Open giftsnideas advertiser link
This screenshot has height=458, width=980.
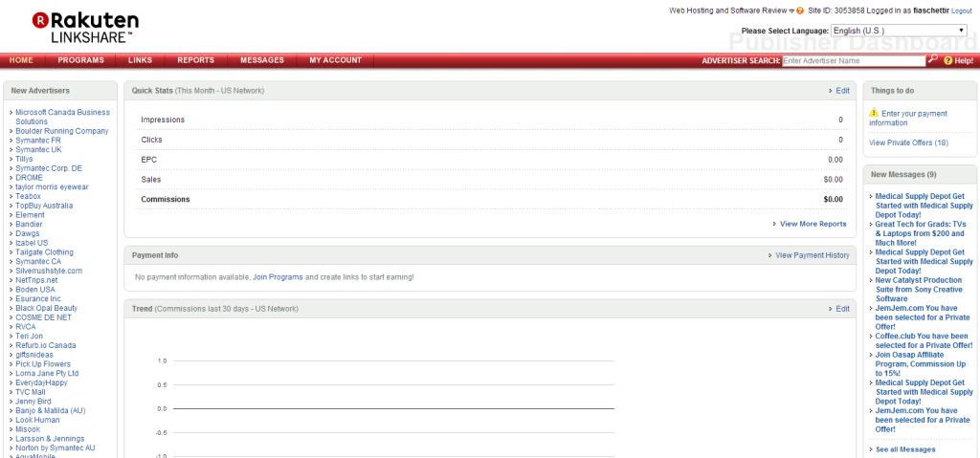34,355
